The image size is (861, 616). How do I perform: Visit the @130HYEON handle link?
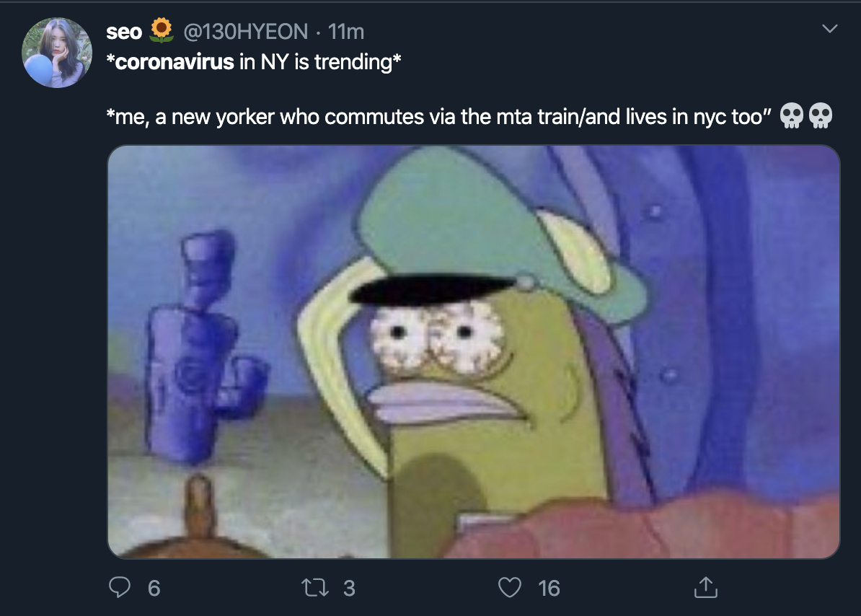coord(245,32)
